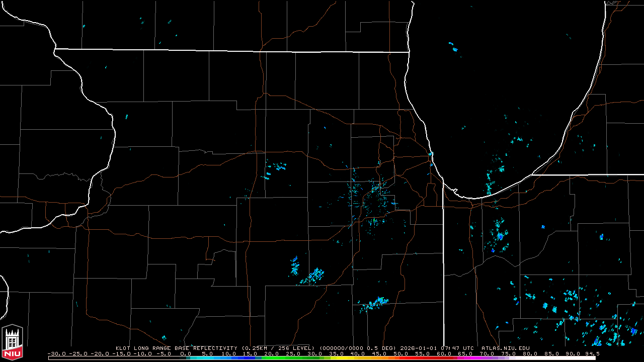This screenshot has height=362, width=644.
Task: Click the ATLAS.NIU.EDU site text
Action: coord(505,348)
